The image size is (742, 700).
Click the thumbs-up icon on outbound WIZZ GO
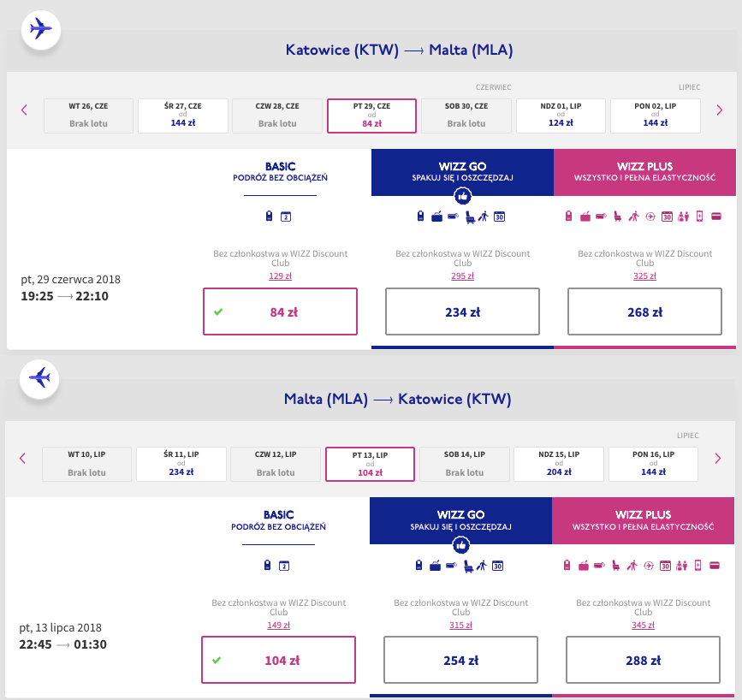[x=462, y=195]
